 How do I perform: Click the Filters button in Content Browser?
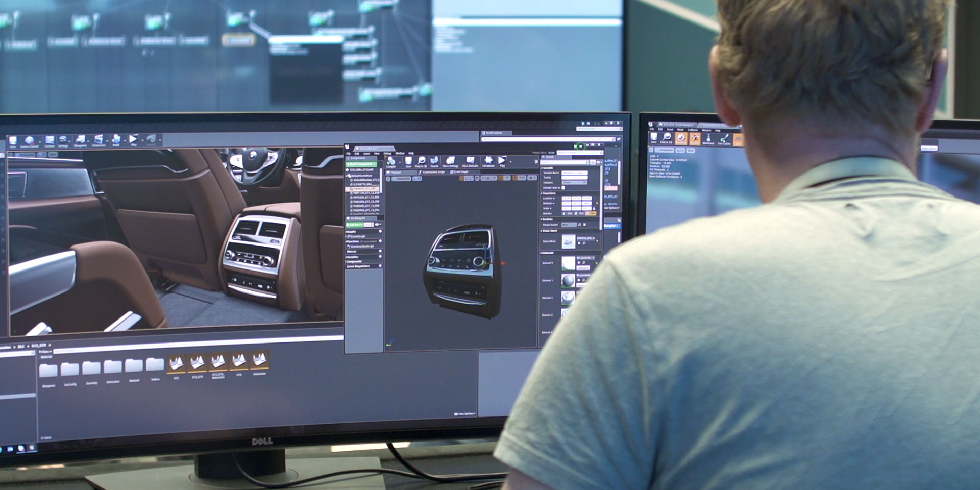tap(46, 352)
